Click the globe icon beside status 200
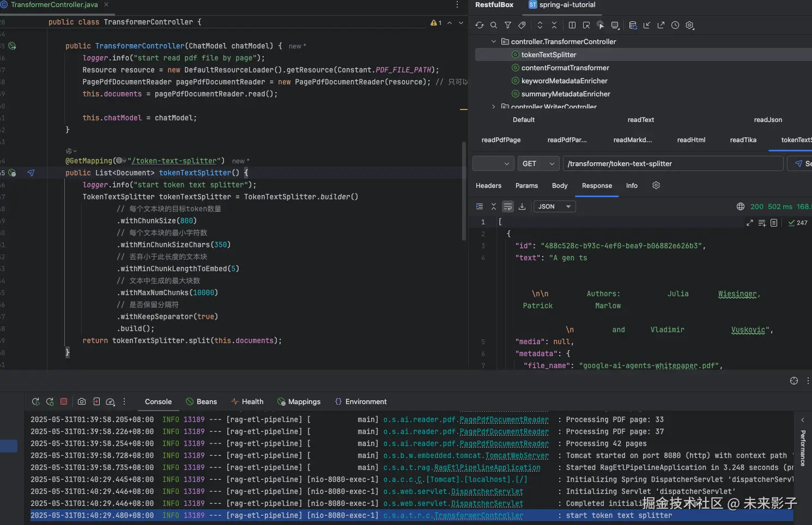 click(x=741, y=206)
